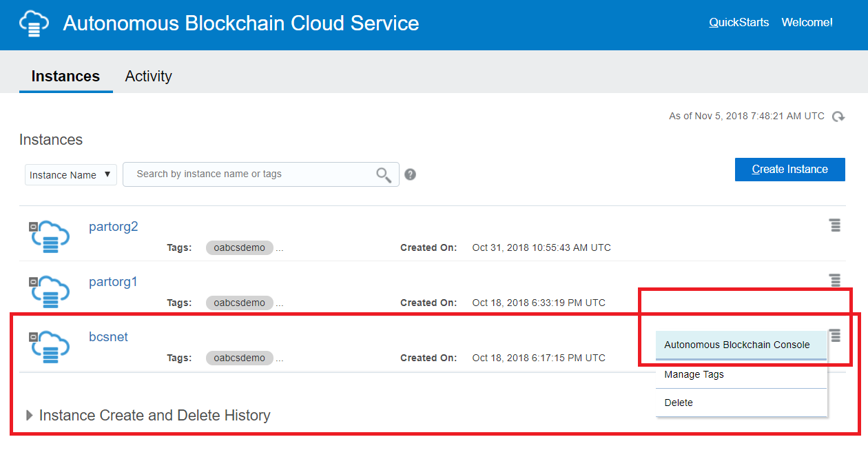Click the Create Instance button
Screen dimensions: 868x457
point(790,170)
